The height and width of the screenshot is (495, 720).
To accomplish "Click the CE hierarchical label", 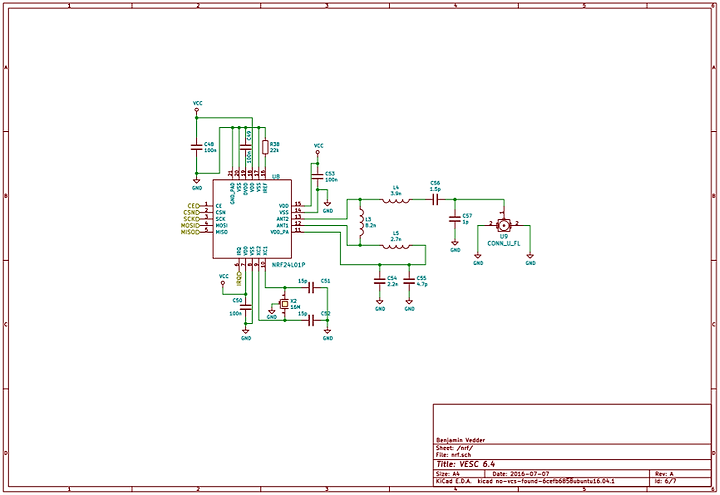I will coord(194,206).
